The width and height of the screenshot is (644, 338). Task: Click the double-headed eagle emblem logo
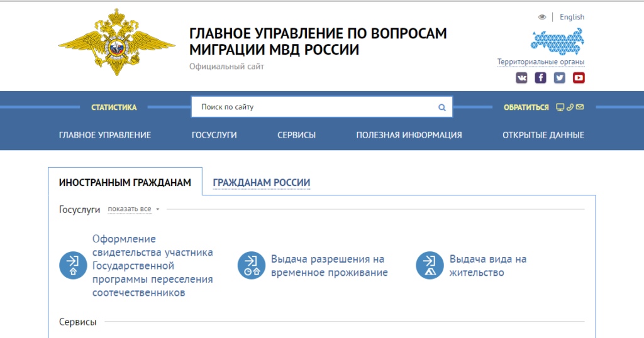tap(116, 42)
